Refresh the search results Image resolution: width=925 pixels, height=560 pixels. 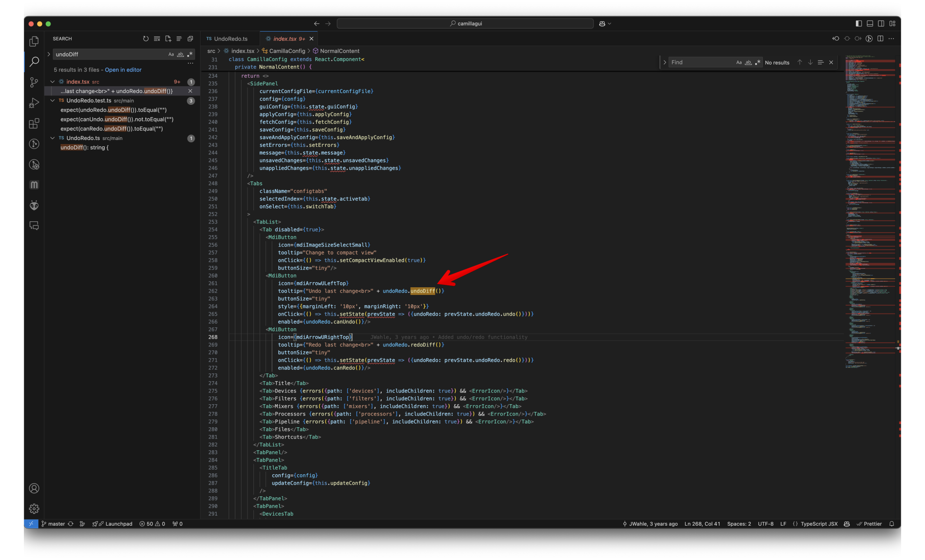click(146, 39)
